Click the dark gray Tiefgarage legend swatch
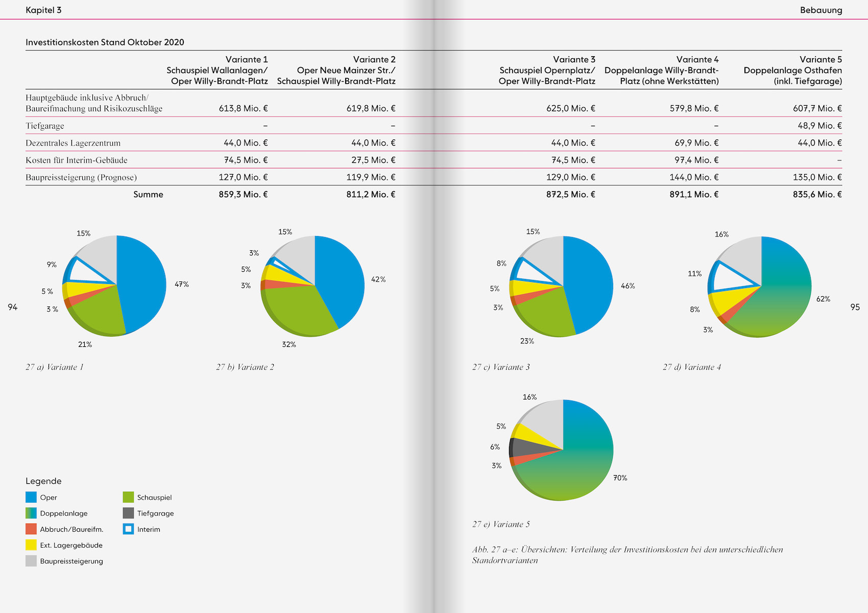 (128, 513)
